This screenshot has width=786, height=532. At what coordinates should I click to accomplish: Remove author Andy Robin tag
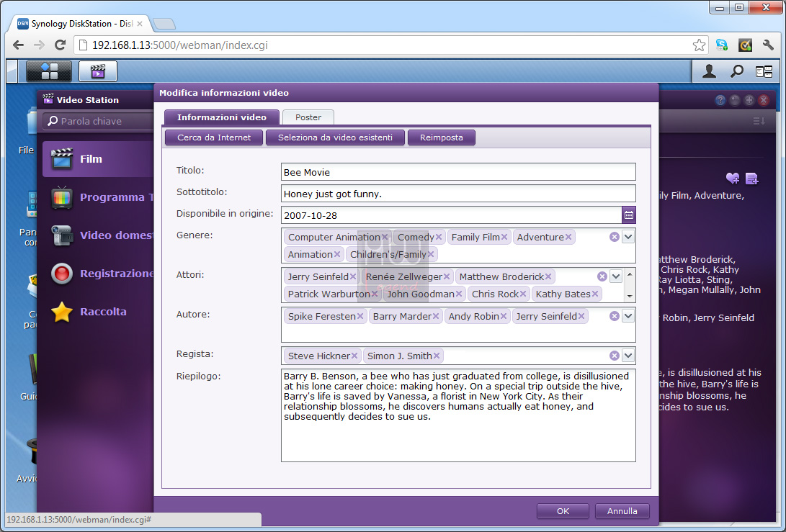pos(504,316)
